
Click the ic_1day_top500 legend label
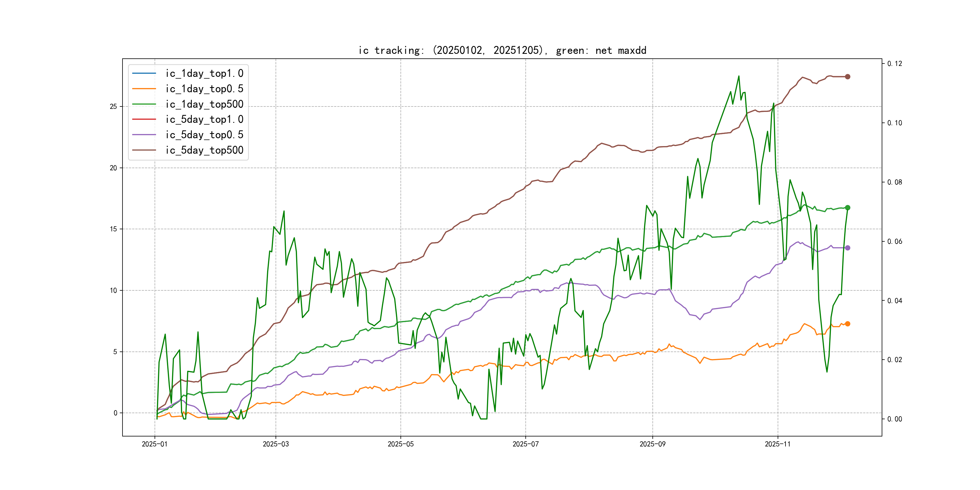[204, 104]
